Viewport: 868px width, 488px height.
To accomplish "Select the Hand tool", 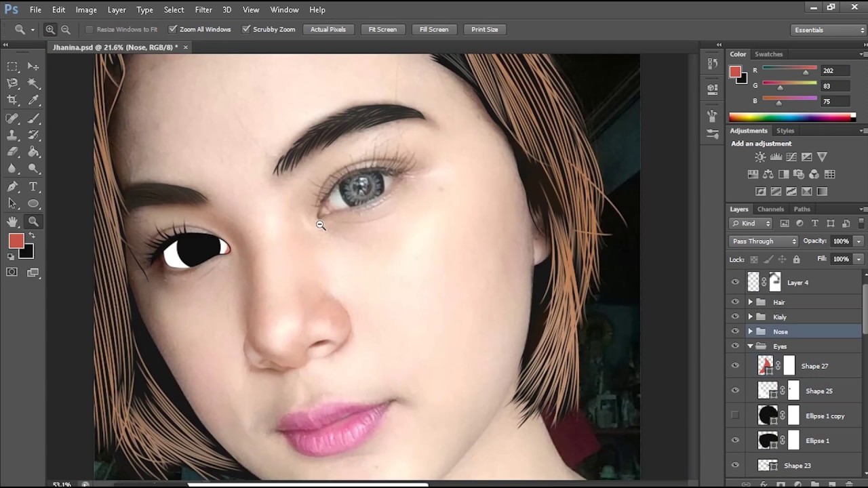I will [x=12, y=222].
